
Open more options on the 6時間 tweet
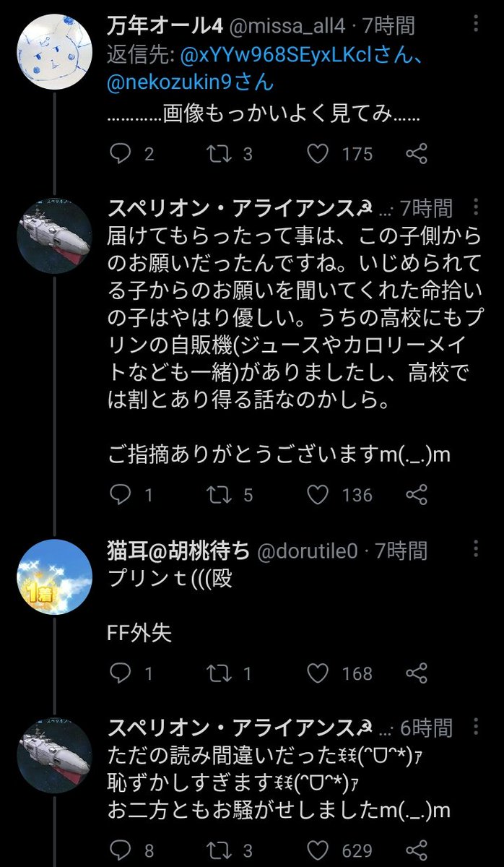(474, 727)
